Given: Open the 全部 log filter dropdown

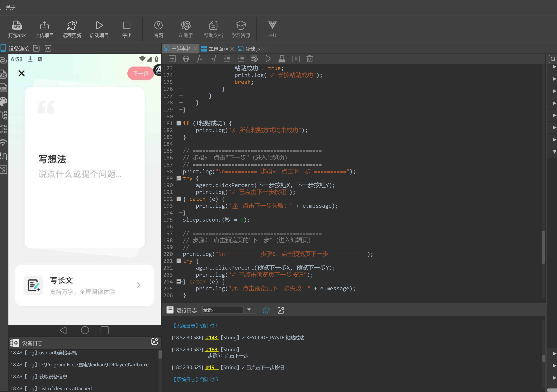Looking at the screenshot, I should [x=228, y=310].
